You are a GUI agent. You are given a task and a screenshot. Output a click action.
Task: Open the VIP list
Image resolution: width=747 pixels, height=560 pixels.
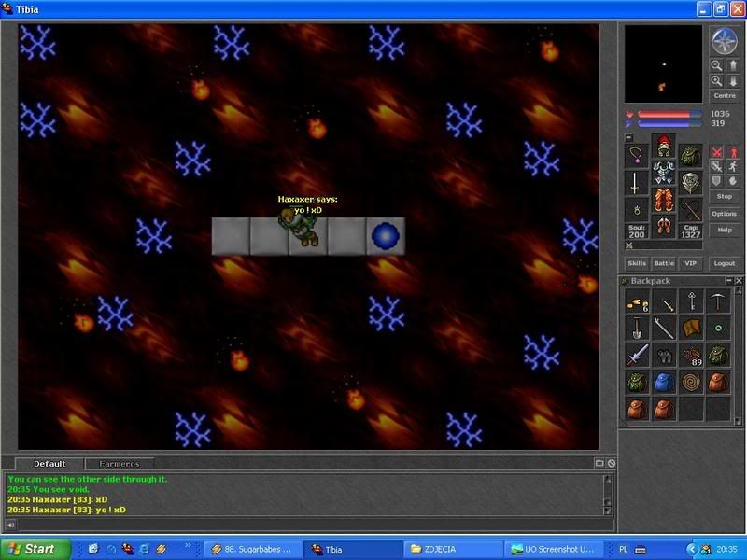tap(690, 263)
